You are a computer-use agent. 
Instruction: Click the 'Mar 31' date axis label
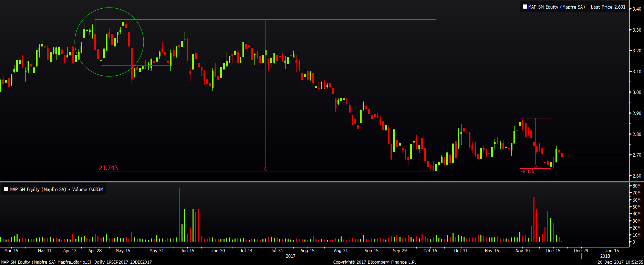(x=45, y=251)
